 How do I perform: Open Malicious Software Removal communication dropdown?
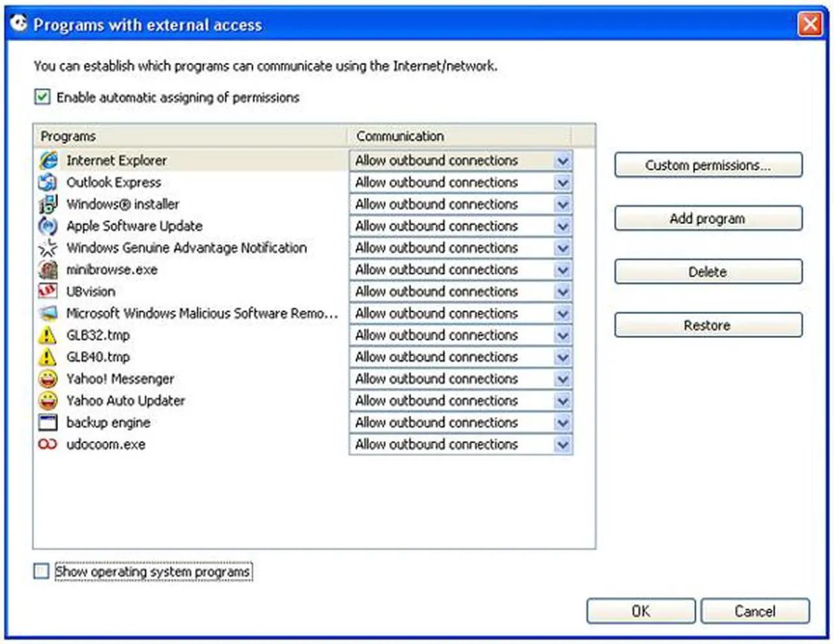(563, 313)
